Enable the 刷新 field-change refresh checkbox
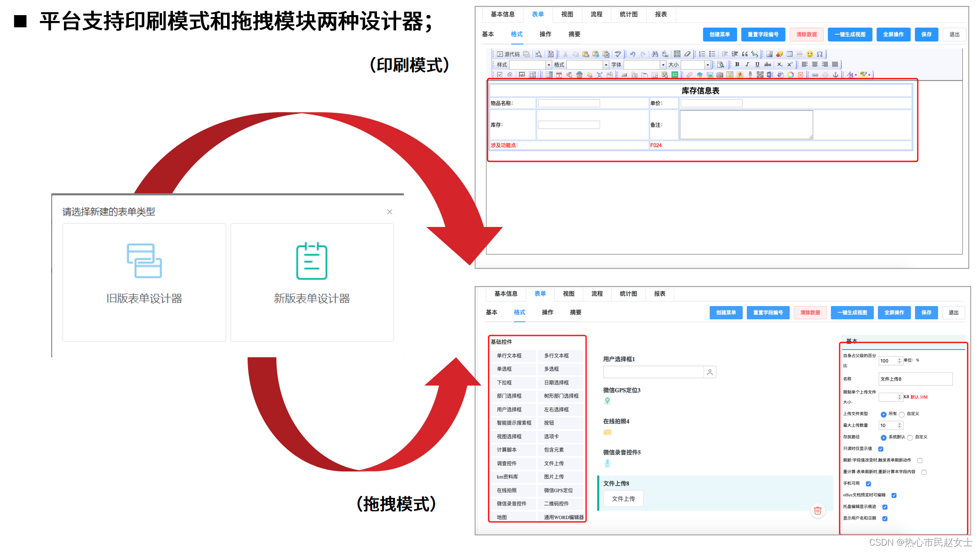Screen dimensions: 980x552 (920, 460)
